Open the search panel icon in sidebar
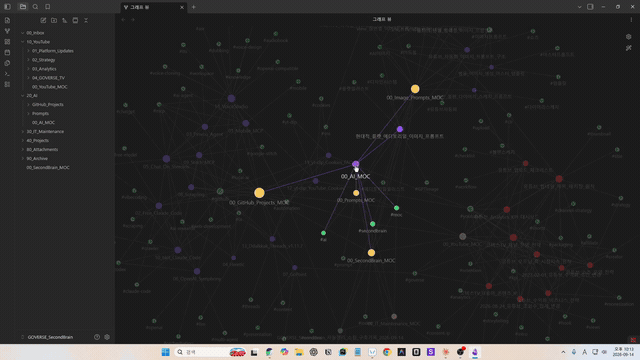640x360 pixels. point(36,7)
